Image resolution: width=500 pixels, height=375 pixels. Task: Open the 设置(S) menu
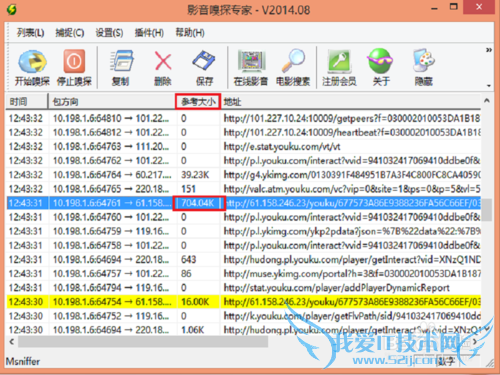coord(109,33)
